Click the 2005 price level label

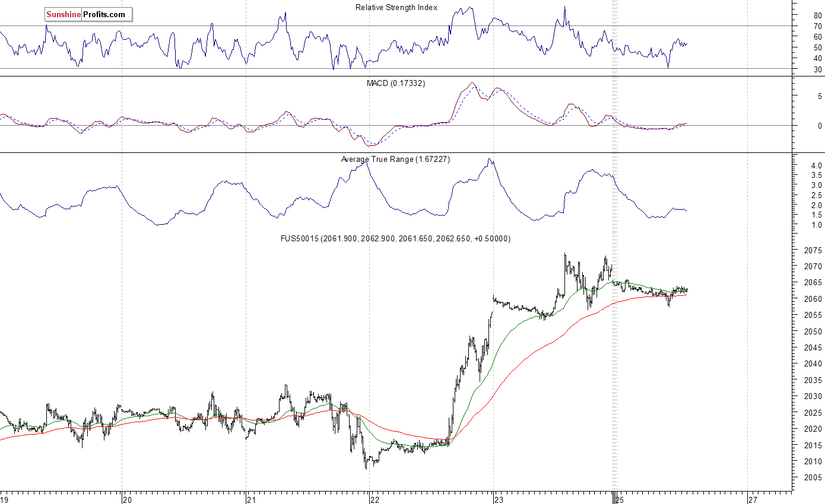[813, 478]
